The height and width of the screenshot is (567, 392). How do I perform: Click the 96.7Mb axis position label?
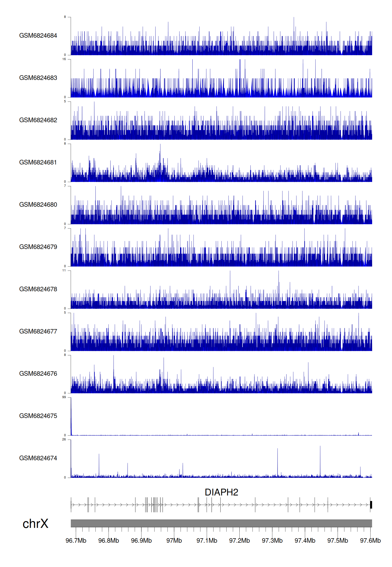point(76,541)
